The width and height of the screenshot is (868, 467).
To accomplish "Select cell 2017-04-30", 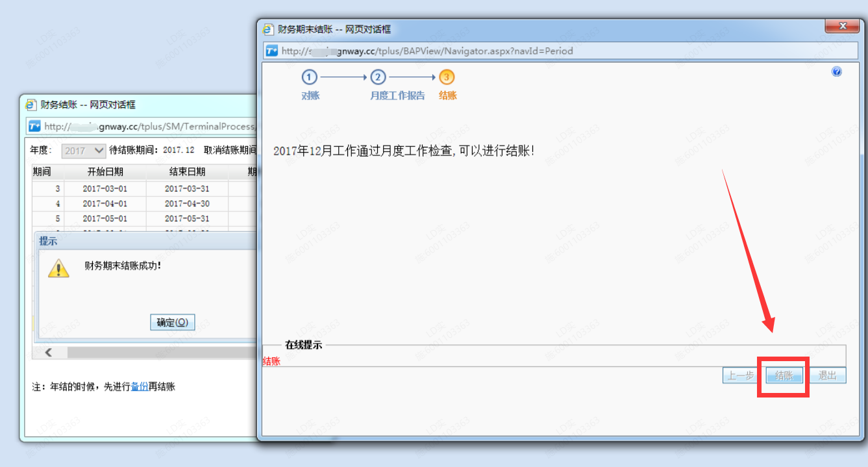I will (187, 203).
